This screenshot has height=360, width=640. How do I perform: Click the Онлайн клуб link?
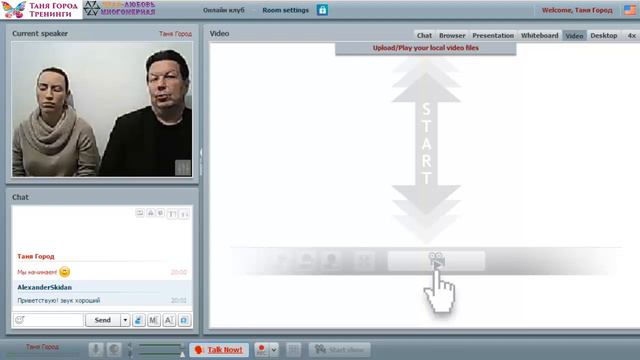(x=224, y=10)
